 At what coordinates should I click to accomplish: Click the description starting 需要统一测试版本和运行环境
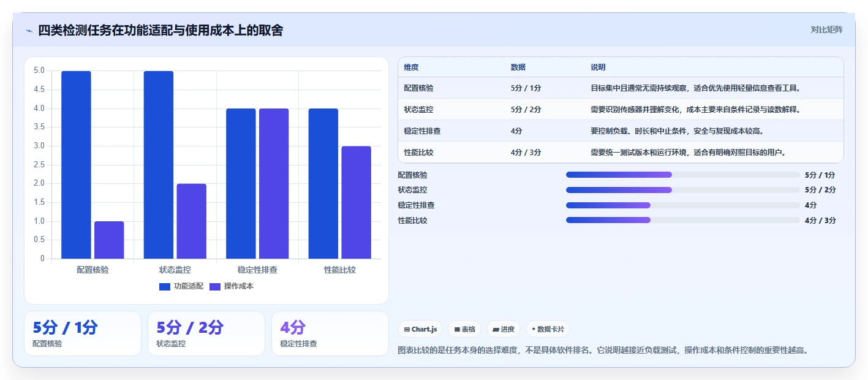pyautogui.click(x=688, y=153)
